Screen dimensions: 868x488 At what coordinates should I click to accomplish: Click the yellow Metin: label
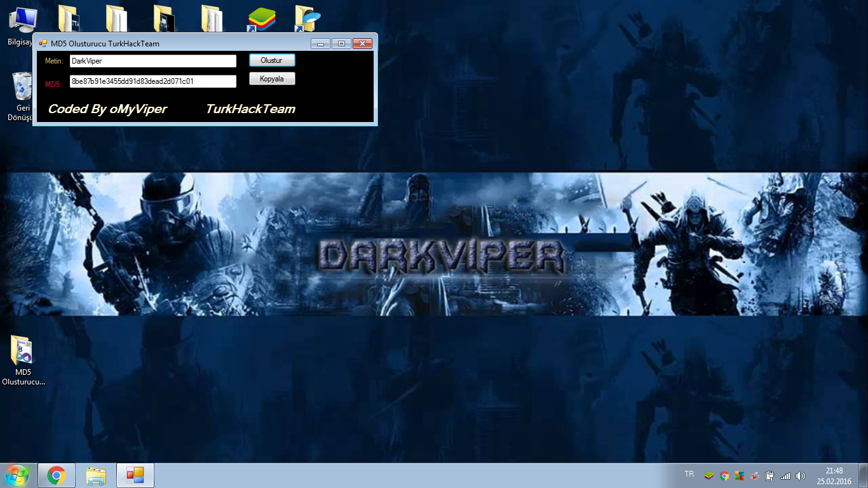pos(54,61)
